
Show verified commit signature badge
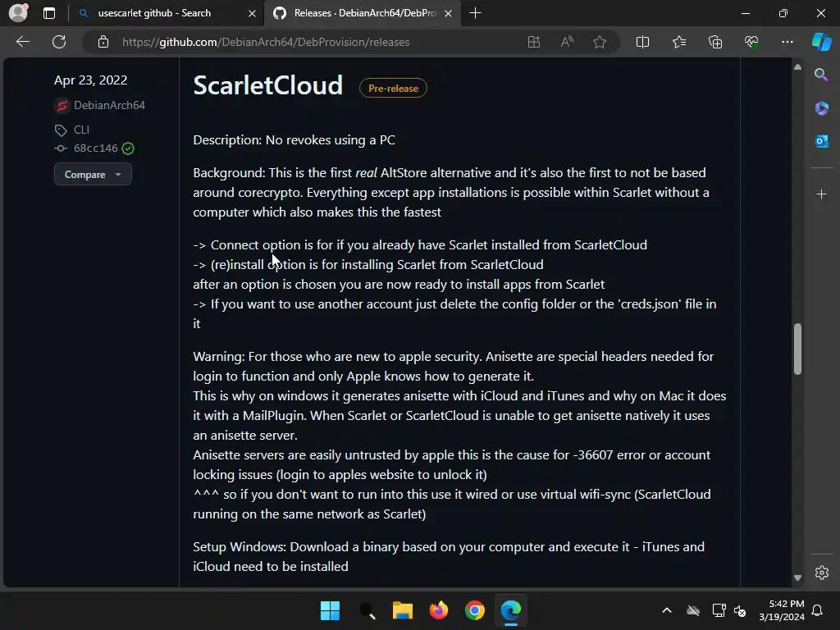128,148
